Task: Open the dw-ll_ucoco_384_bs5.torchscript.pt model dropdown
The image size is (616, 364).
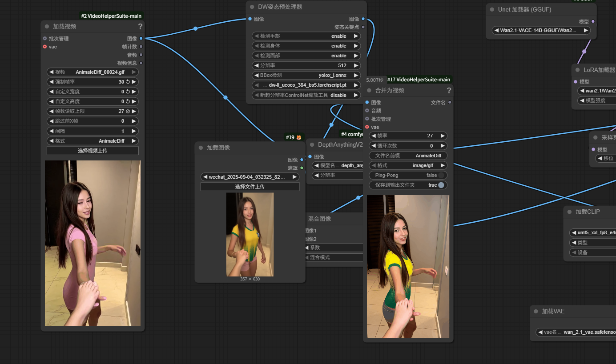Action: [306, 85]
